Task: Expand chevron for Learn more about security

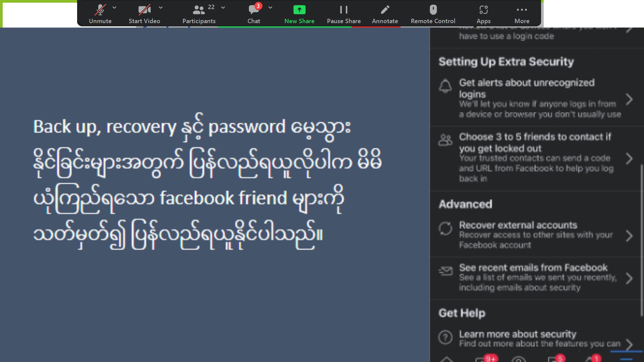Action: click(x=629, y=344)
